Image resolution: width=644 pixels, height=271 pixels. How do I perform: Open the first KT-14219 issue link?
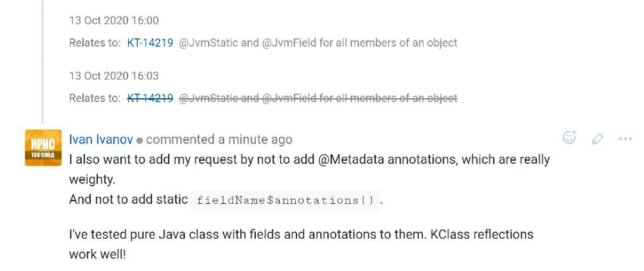(x=150, y=43)
